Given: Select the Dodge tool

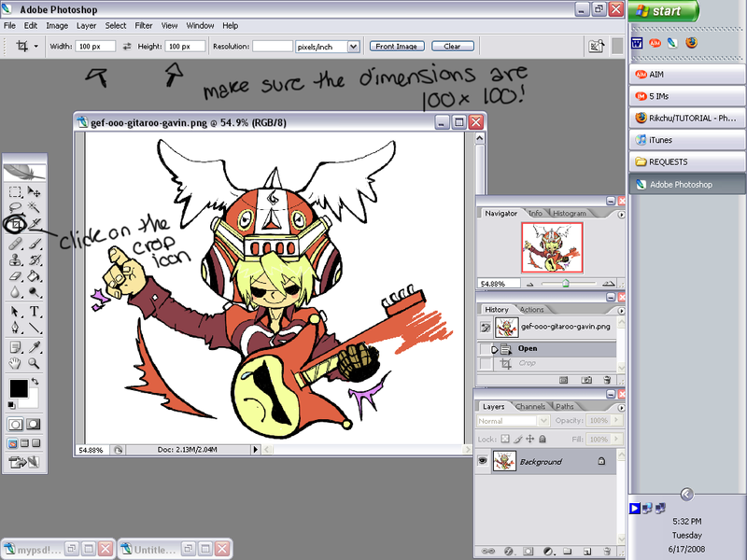Looking at the screenshot, I should coord(34,292).
